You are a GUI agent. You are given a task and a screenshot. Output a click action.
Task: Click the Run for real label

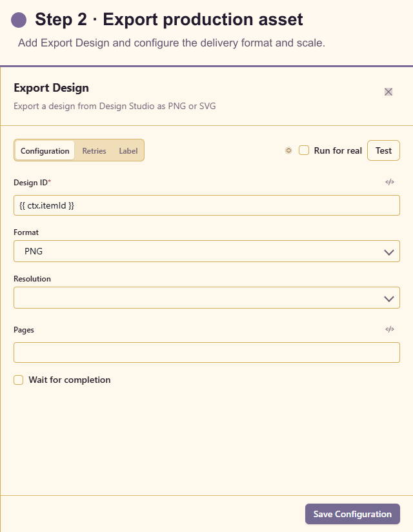[x=337, y=150]
